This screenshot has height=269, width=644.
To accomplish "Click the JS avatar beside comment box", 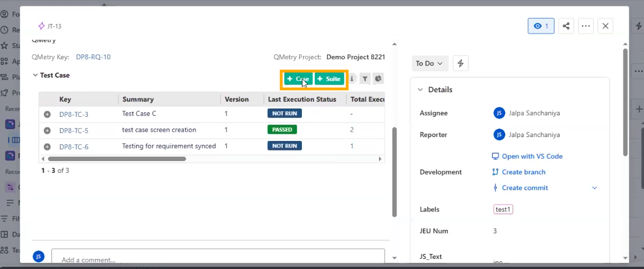I will (x=38, y=257).
